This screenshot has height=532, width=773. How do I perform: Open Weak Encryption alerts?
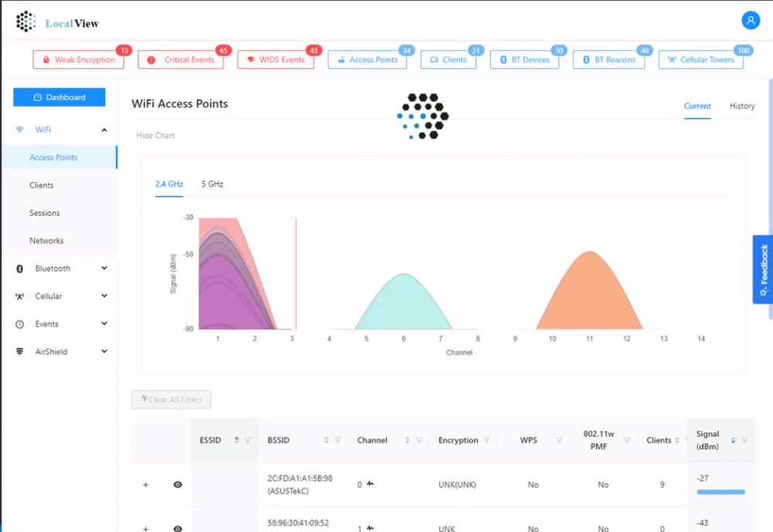pyautogui.click(x=78, y=60)
